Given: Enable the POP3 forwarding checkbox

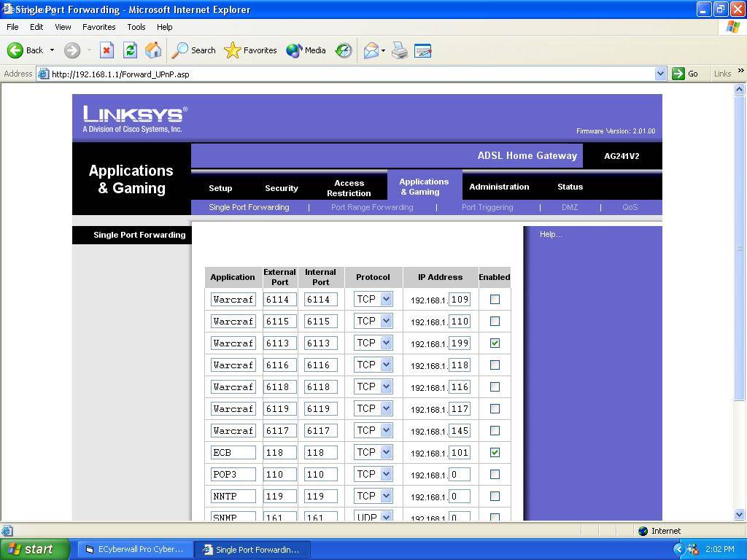Looking at the screenshot, I should coord(495,475).
